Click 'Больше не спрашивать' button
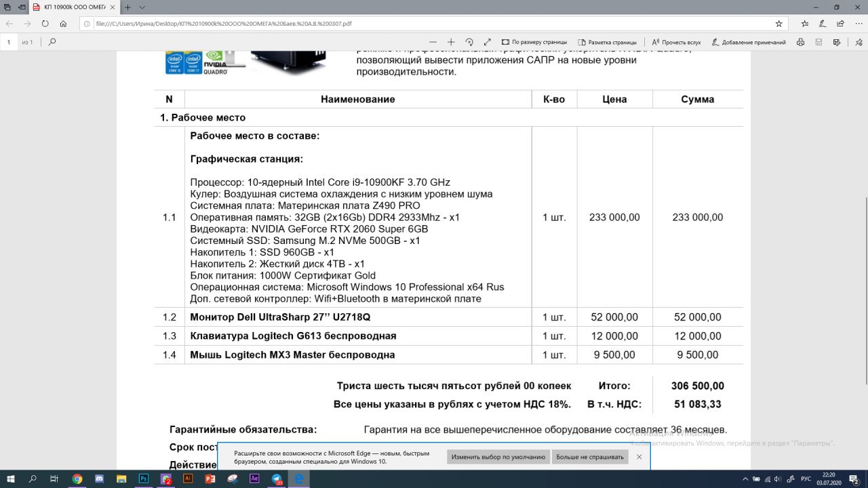This screenshot has height=488, width=868. (x=590, y=457)
